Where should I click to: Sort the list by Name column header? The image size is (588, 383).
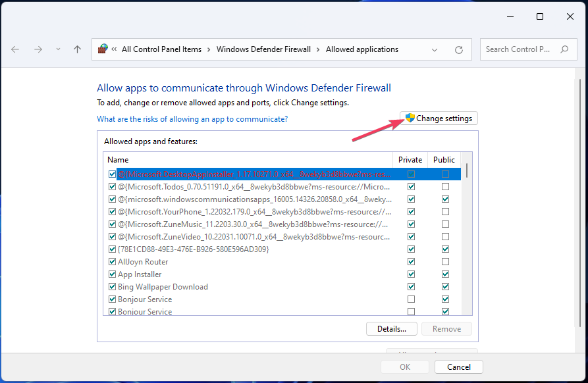(x=248, y=160)
